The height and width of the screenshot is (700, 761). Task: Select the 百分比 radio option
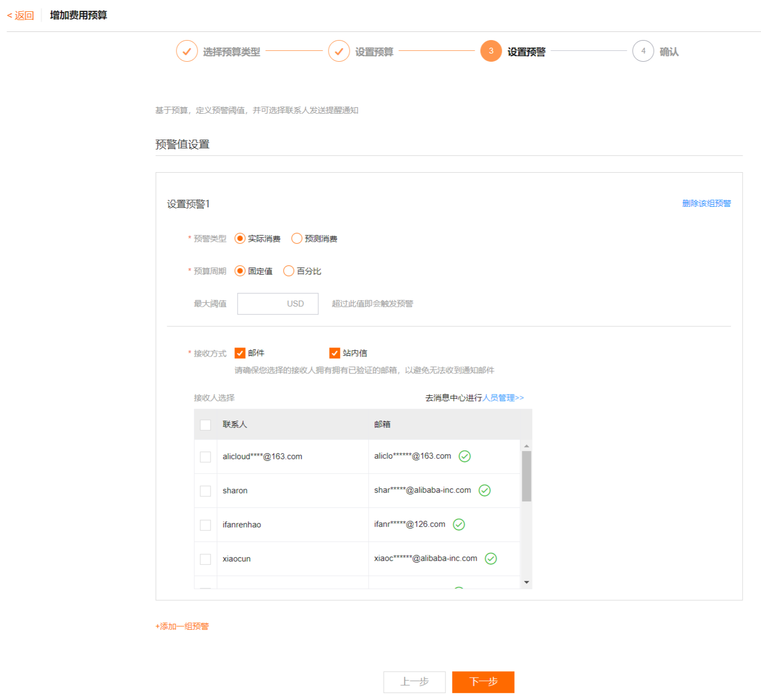(x=288, y=271)
